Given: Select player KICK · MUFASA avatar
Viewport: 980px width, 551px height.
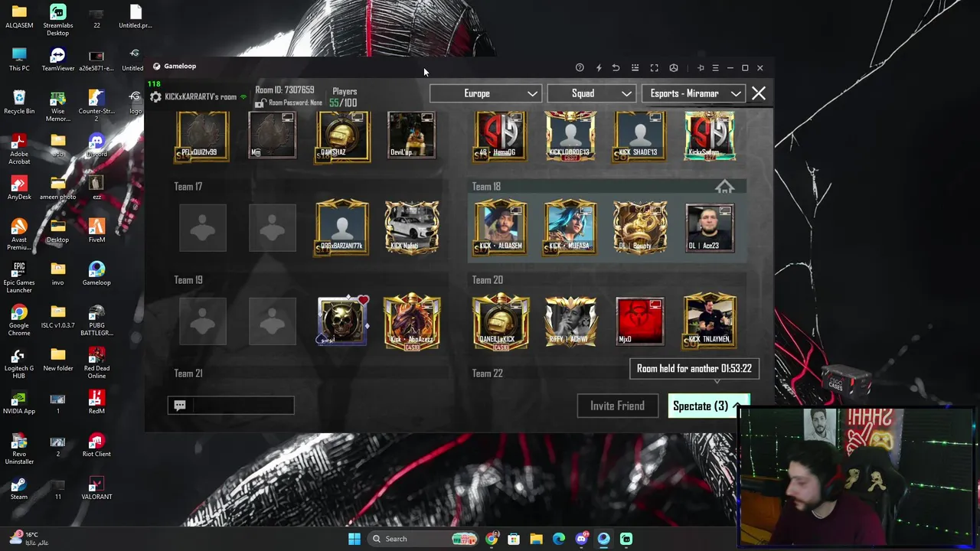Looking at the screenshot, I should pos(570,227).
